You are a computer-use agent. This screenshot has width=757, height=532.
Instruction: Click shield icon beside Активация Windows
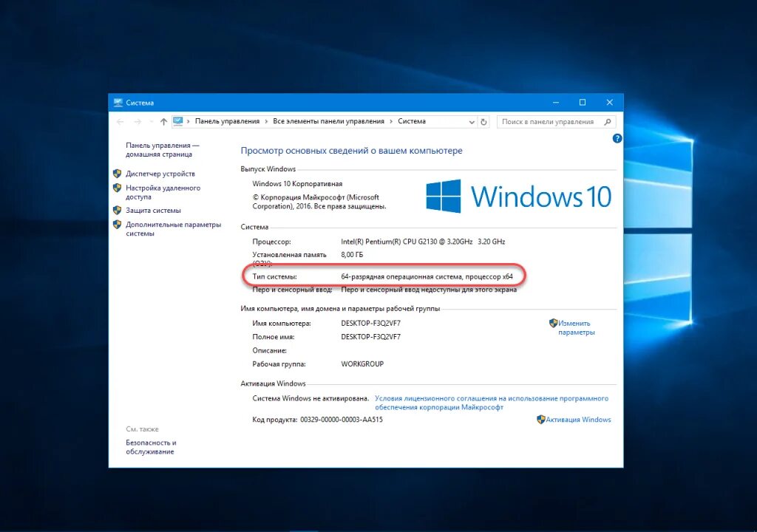click(x=540, y=420)
